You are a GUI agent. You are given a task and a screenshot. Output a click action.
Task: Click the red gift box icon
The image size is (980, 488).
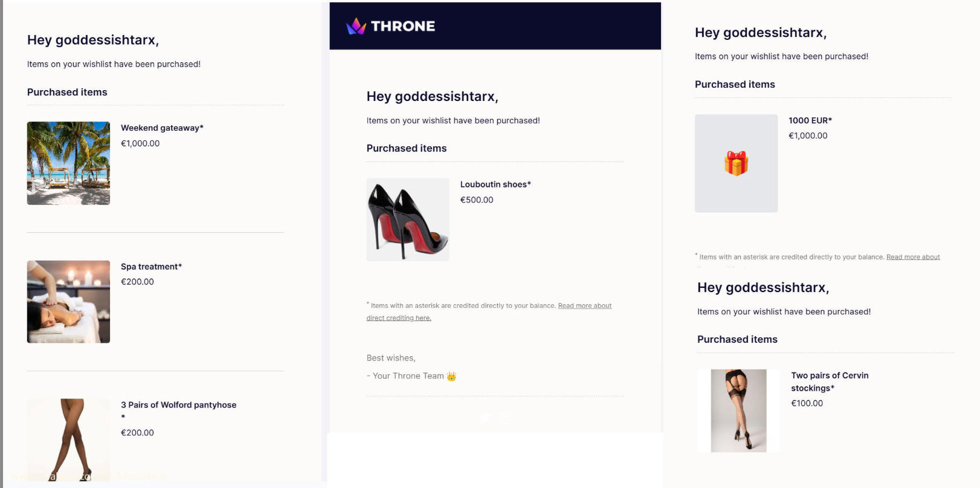pyautogui.click(x=736, y=163)
